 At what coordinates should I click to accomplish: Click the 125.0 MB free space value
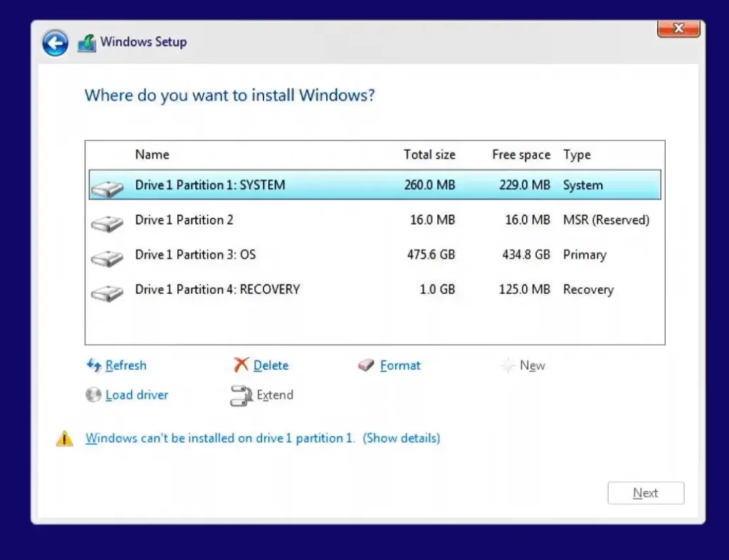[525, 290]
